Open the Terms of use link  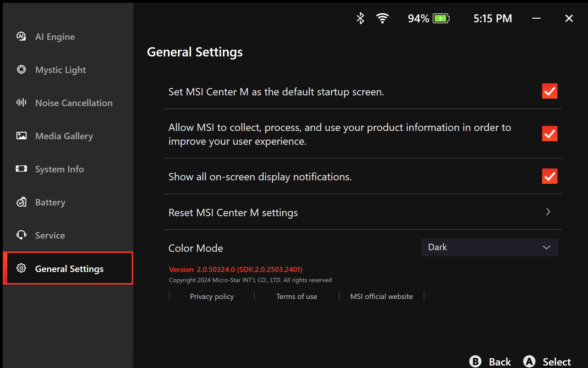point(296,297)
